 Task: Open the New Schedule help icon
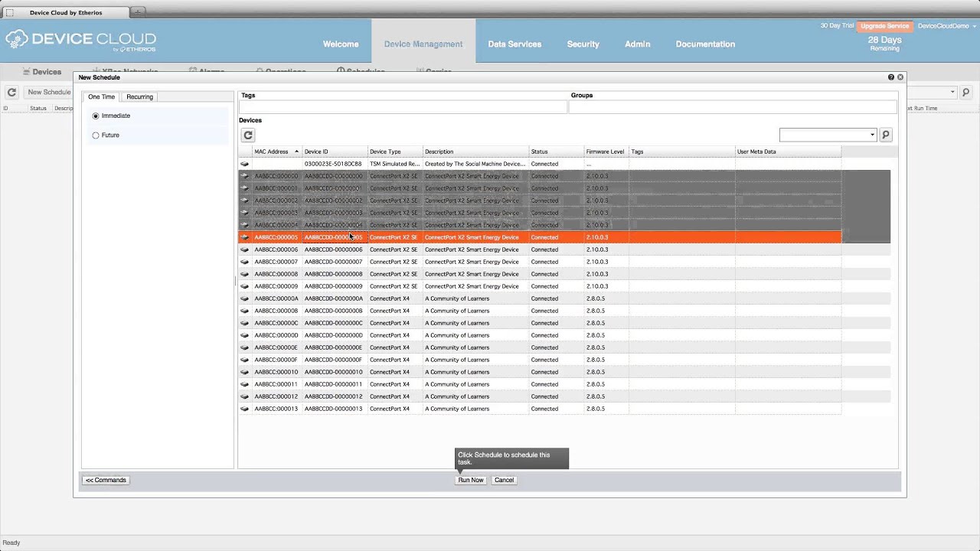[891, 77]
